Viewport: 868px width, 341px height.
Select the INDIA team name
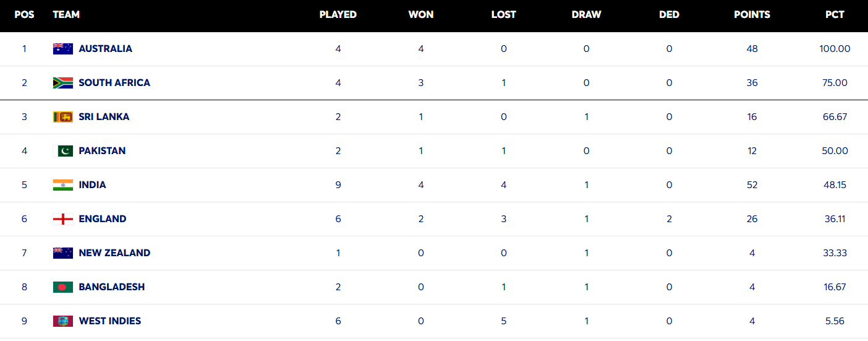click(x=92, y=185)
